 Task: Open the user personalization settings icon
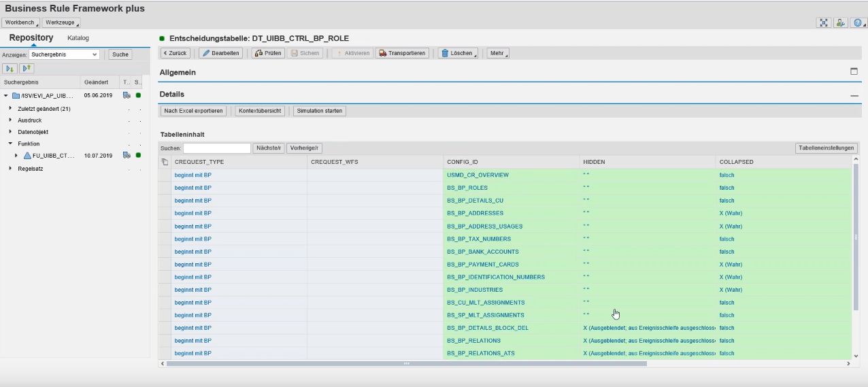[x=841, y=23]
